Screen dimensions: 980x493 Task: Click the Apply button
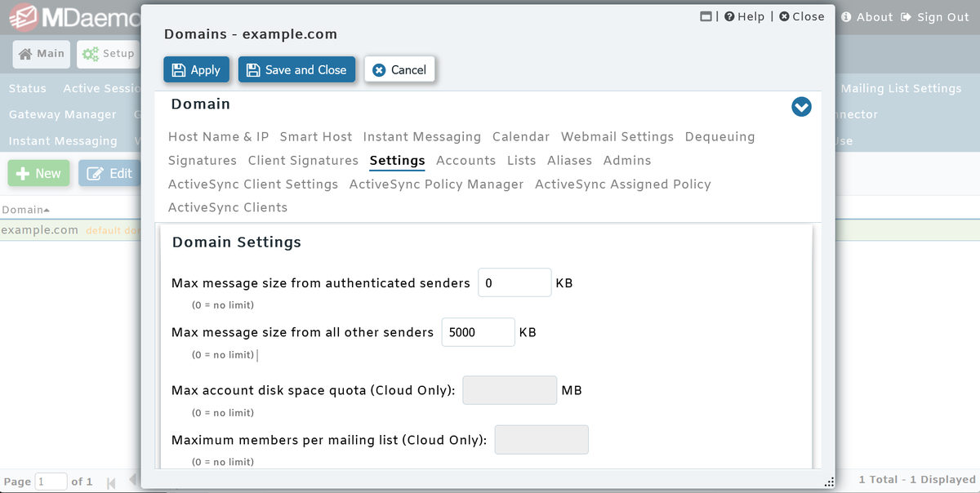tap(197, 69)
